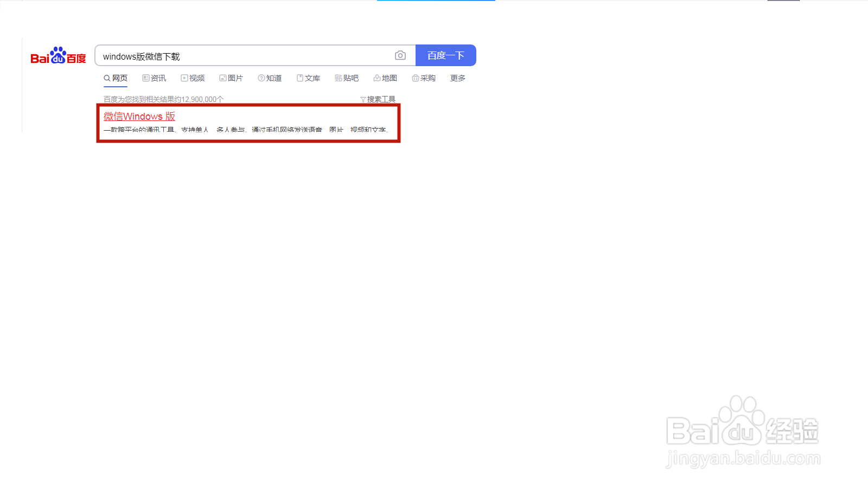868x488 pixels.
Task: Open the 采购 tab
Action: click(x=427, y=78)
